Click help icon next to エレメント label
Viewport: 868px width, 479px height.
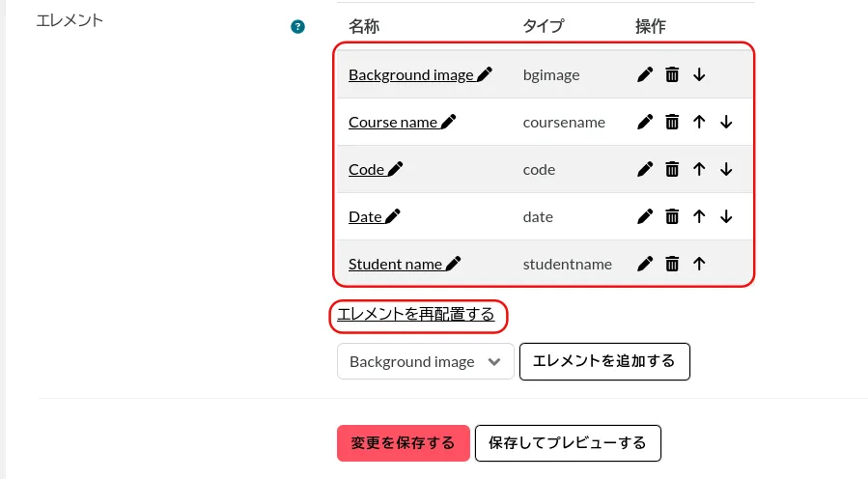297,27
